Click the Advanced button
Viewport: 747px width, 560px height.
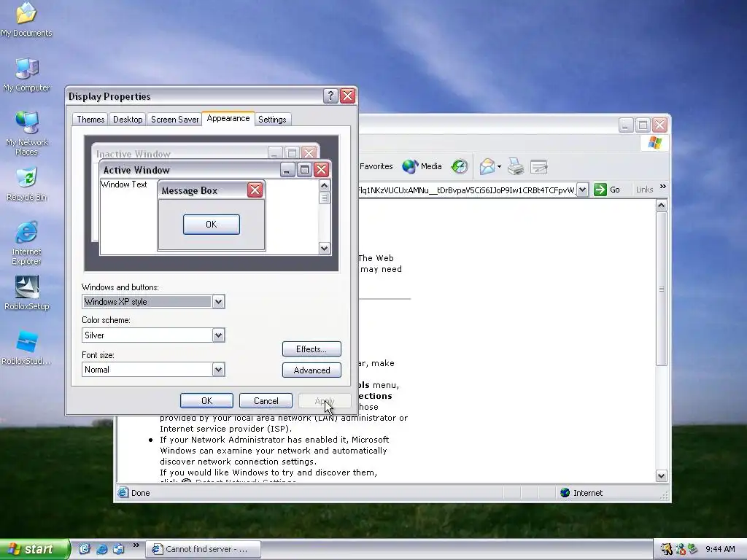(x=311, y=370)
